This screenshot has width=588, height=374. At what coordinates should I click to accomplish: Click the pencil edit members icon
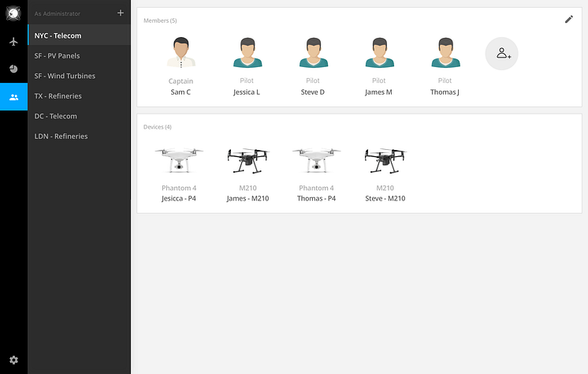569,19
